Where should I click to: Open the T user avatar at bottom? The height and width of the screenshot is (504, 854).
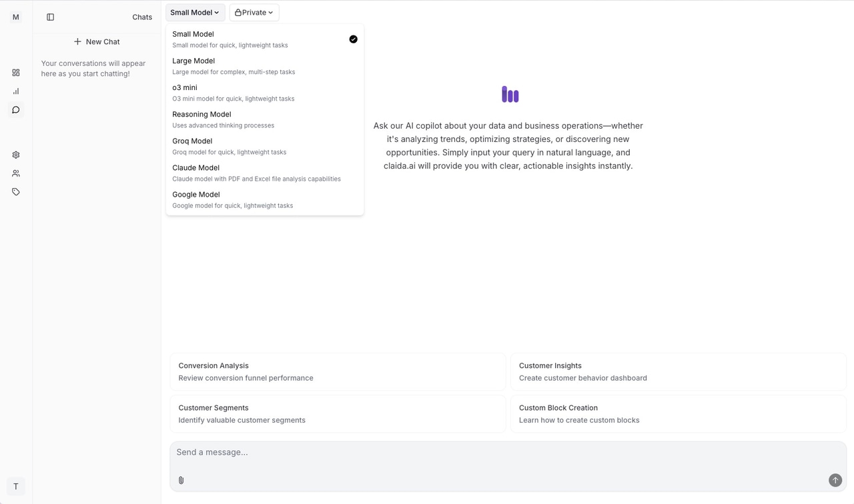tap(16, 487)
